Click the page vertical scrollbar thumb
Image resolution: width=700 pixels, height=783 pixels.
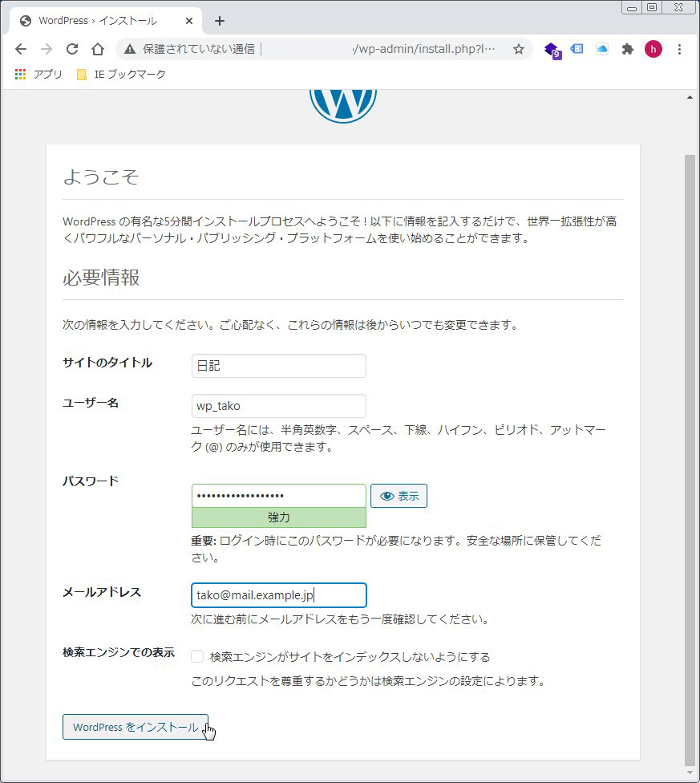(x=690, y=460)
